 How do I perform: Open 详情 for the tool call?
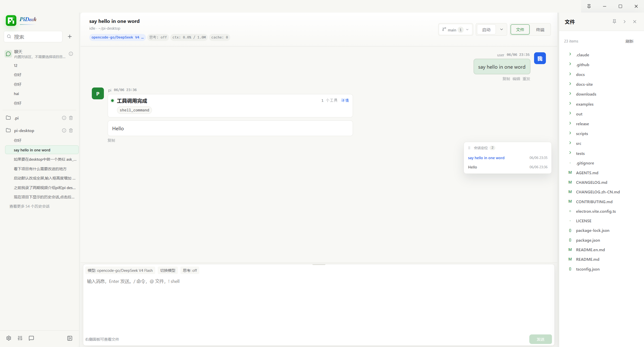point(345,100)
